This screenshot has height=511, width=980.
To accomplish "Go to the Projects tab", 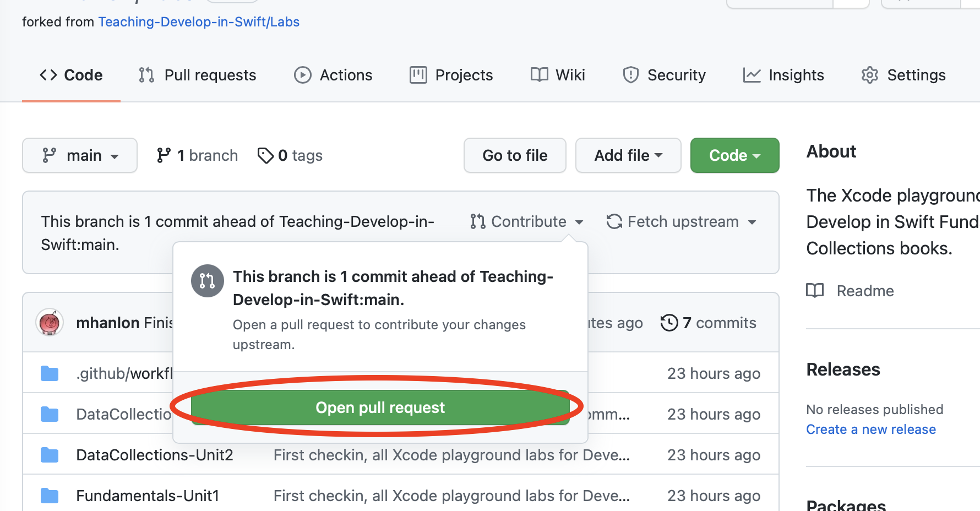I will (x=451, y=75).
